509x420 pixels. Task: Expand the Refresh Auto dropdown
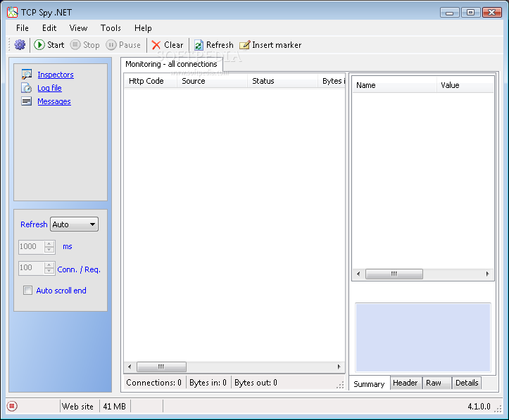point(74,224)
